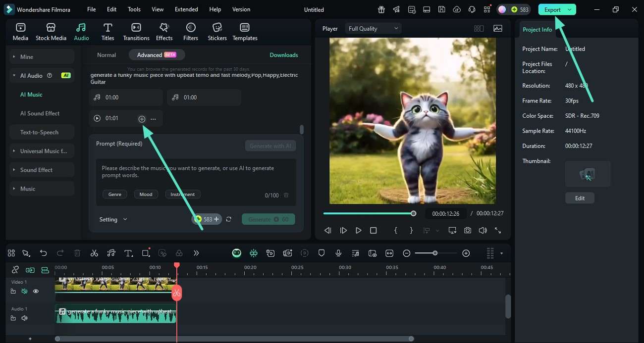Clear prompt with the trash icon
Screen dimensions: 644x343
[286, 196]
